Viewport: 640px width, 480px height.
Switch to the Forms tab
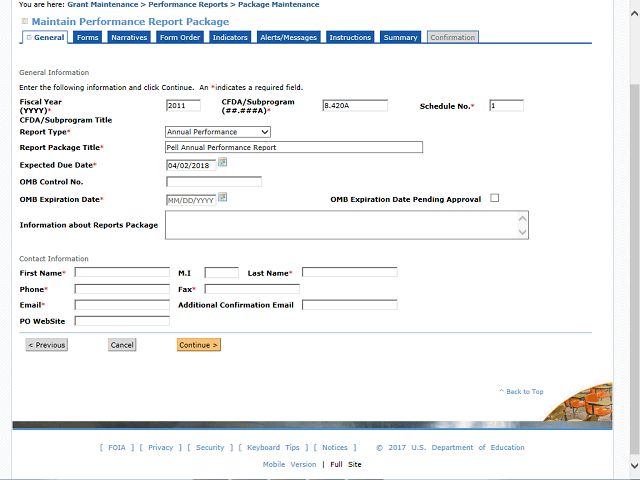point(87,38)
